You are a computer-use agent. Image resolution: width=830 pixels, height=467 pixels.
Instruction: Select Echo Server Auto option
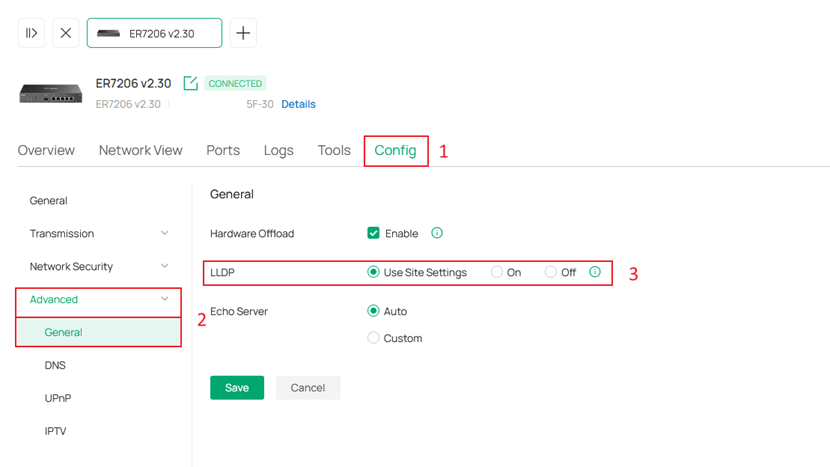click(373, 311)
